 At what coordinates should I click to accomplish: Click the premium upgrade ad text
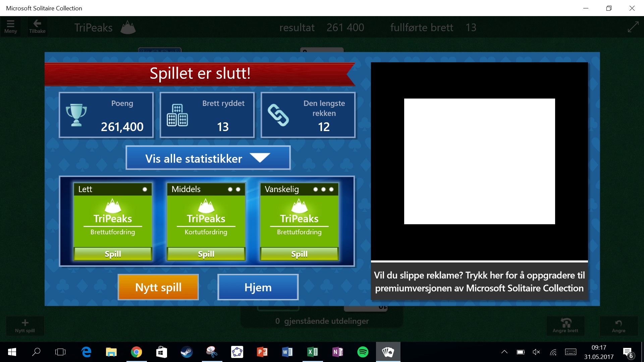[x=479, y=282]
